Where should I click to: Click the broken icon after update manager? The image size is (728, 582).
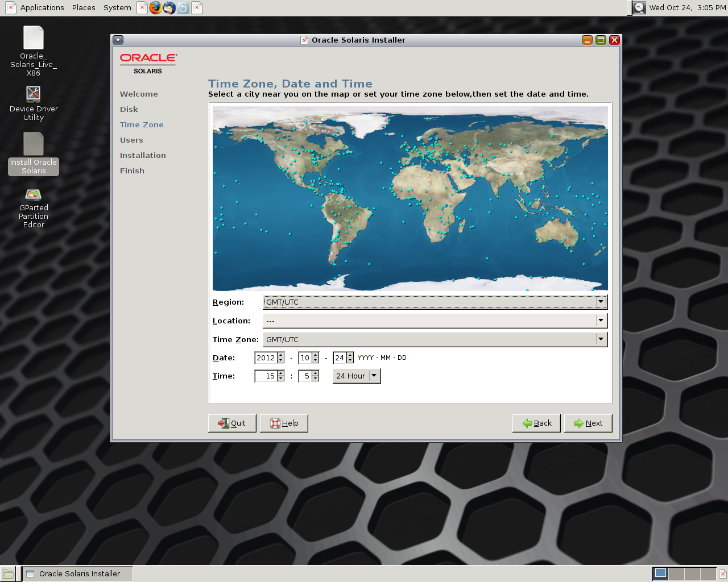[x=197, y=8]
